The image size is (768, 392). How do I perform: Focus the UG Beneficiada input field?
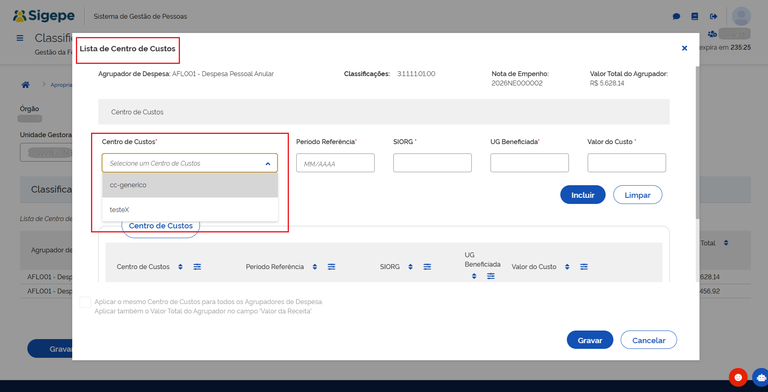(x=529, y=163)
